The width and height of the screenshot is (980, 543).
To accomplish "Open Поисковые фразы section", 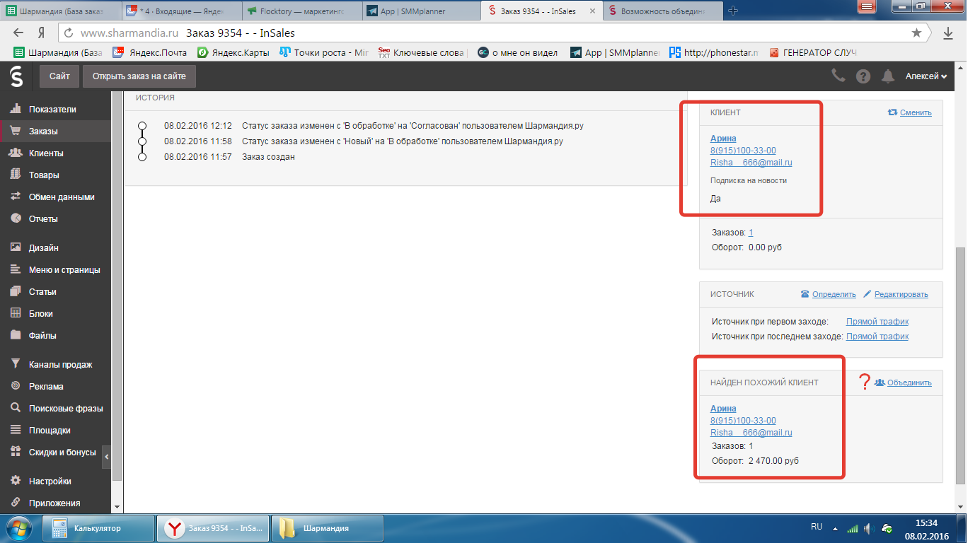I will click(66, 409).
